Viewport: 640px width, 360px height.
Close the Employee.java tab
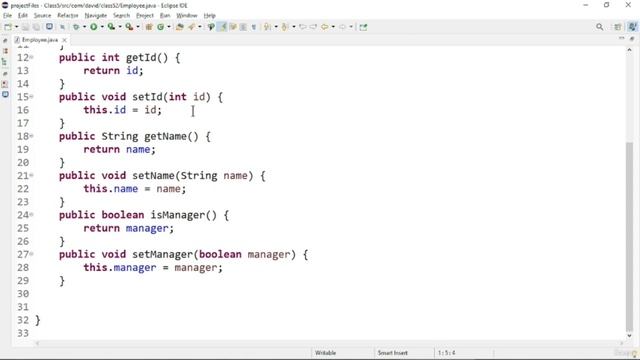tap(64, 40)
